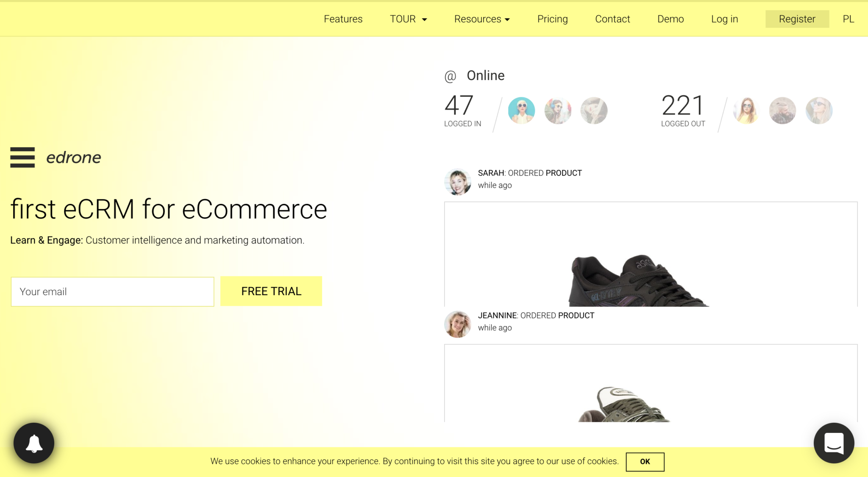
Task: Click the first logged-out user avatar
Action: coord(746,110)
